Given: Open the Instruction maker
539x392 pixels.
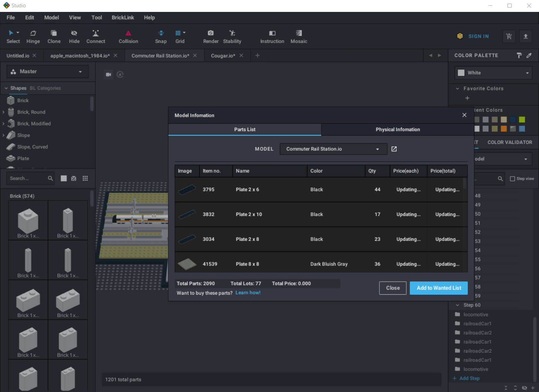Looking at the screenshot, I should pos(272,36).
